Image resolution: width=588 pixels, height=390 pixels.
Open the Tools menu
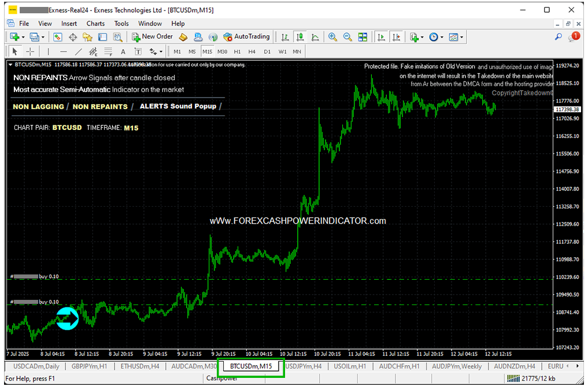click(x=121, y=24)
